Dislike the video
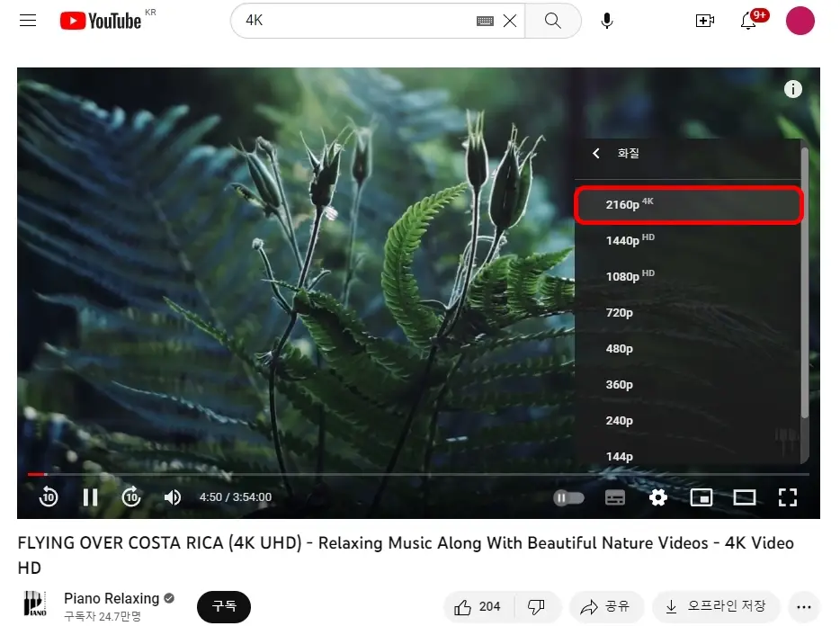 [x=536, y=607]
